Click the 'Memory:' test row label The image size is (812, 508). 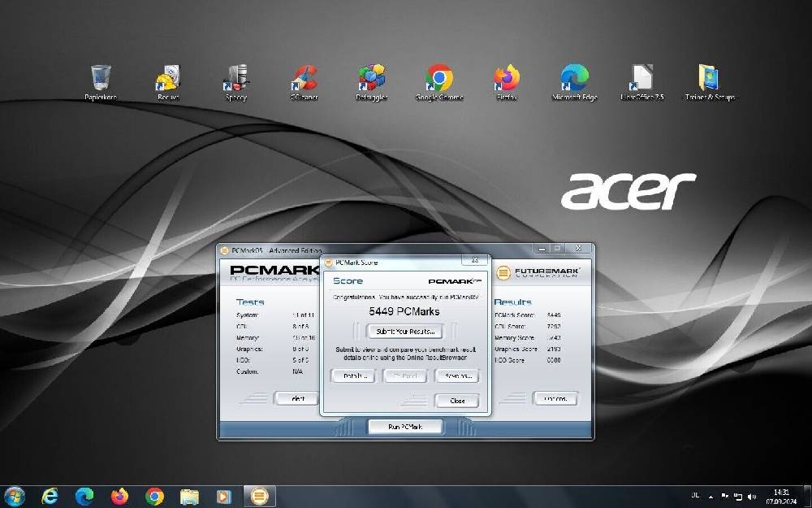click(x=248, y=338)
